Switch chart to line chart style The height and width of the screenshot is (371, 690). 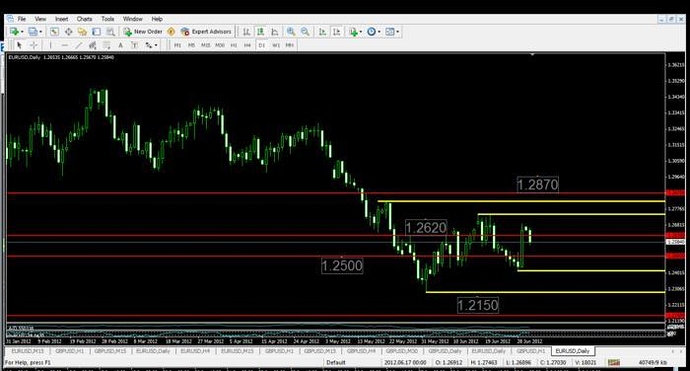[275, 32]
